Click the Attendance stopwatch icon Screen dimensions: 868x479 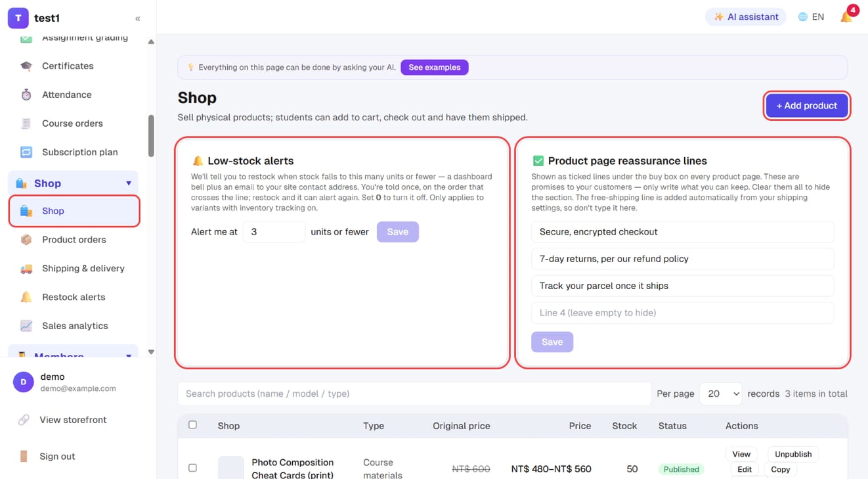[26, 95]
